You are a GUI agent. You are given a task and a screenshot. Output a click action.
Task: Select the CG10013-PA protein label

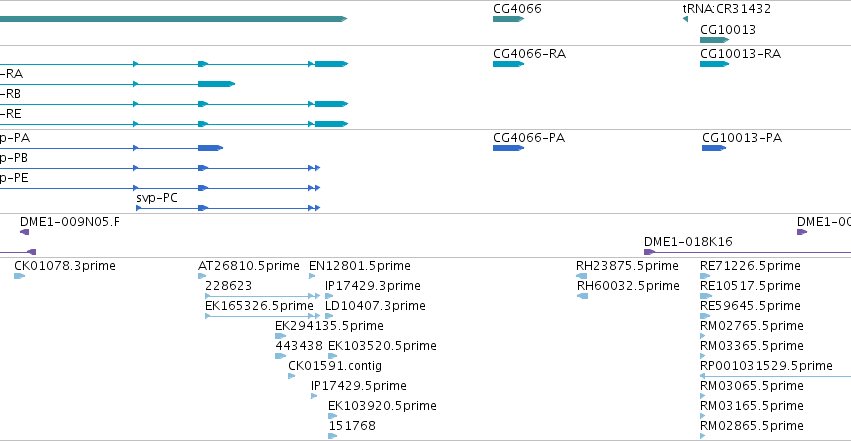pos(742,138)
